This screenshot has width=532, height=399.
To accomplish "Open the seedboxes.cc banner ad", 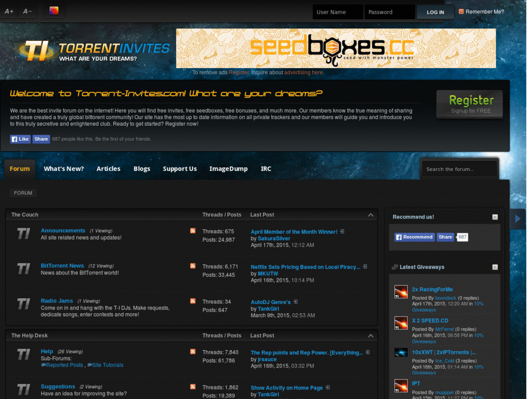I will pos(336,48).
